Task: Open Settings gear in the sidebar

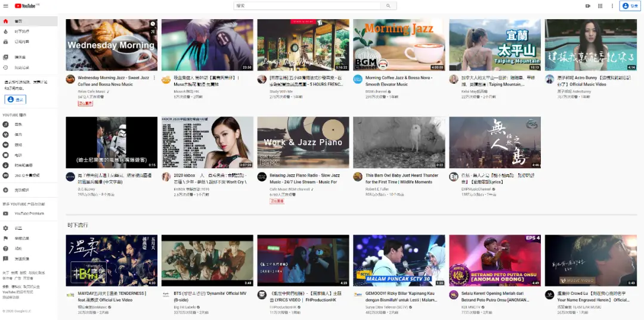Action: click(x=18, y=228)
